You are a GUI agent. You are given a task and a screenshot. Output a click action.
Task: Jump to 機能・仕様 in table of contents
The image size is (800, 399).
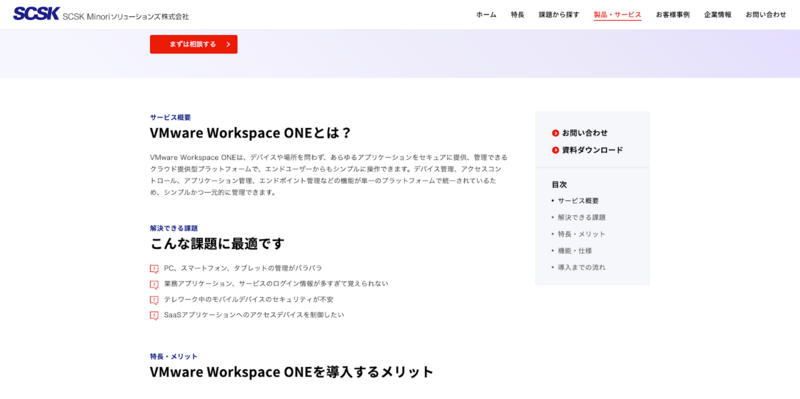point(574,251)
